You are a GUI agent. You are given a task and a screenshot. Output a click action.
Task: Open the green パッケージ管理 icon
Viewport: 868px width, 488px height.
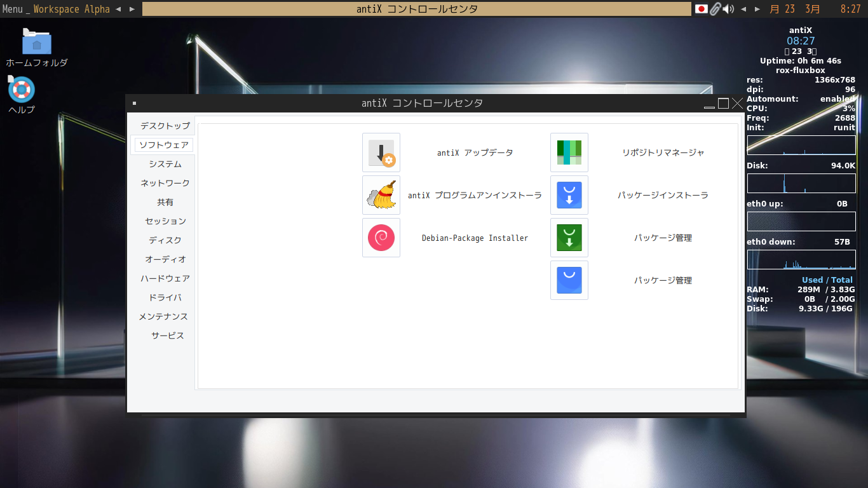(x=569, y=238)
